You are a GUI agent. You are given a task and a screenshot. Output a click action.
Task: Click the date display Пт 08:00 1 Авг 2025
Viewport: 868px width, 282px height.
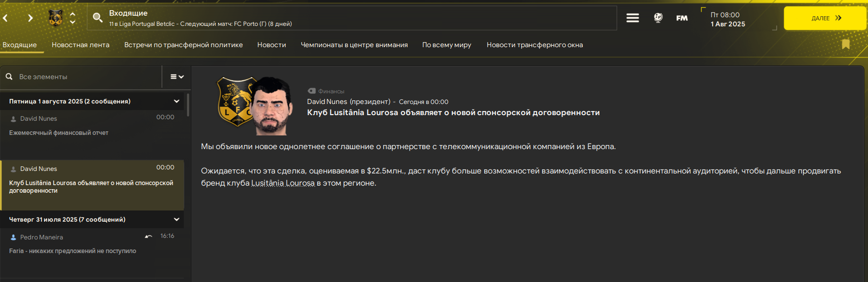point(728,19)
